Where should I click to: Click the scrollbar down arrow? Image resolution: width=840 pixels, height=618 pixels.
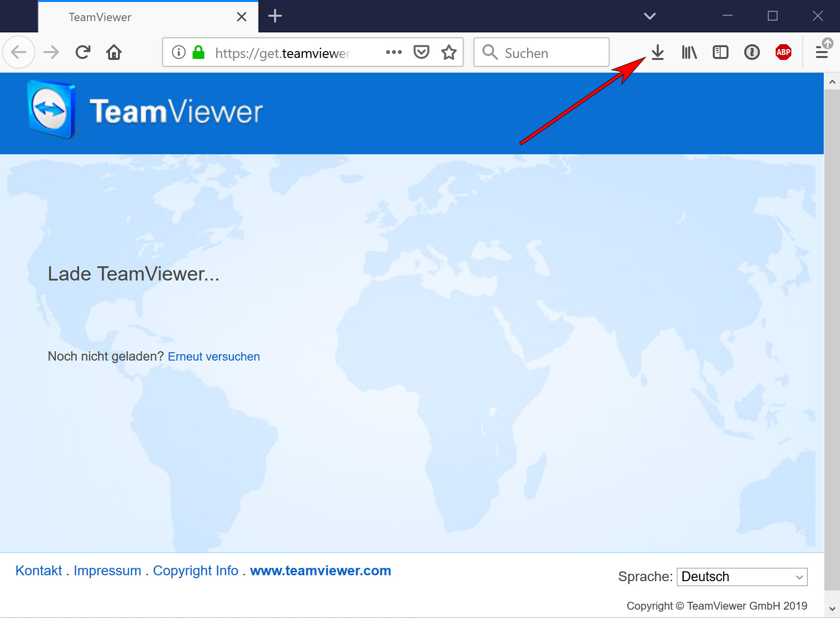(832, 609)
